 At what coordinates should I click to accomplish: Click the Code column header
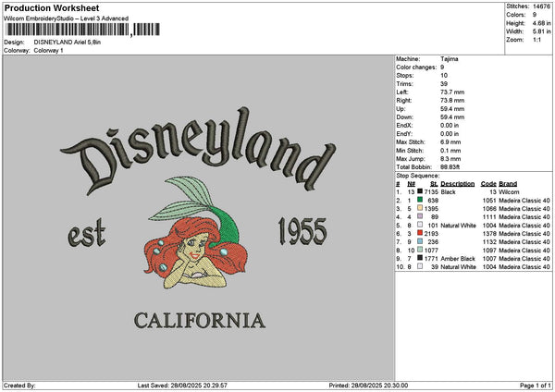click(x=488, y=184)
